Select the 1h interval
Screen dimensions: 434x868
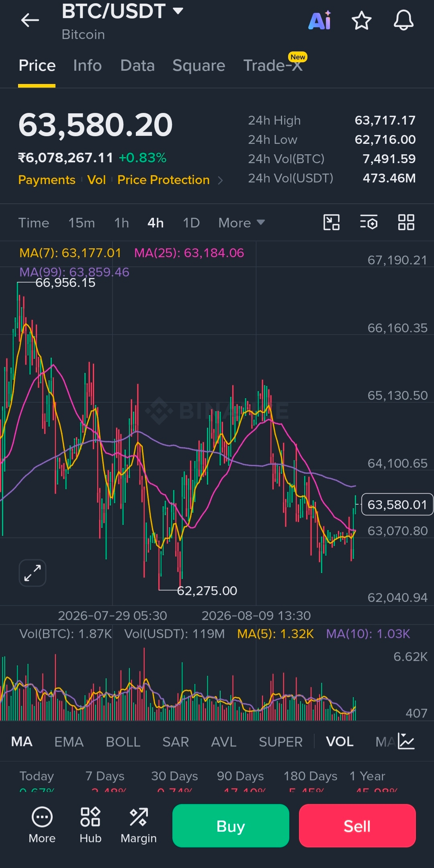(x=122, y=223)
